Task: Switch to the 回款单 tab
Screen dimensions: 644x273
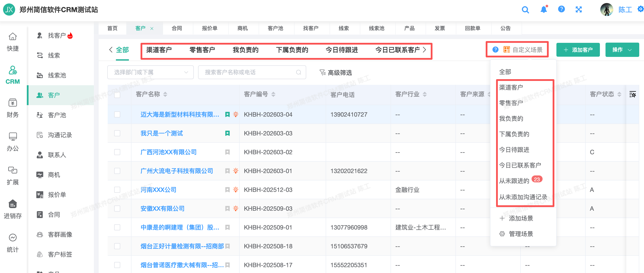Action: pos(473,28)
